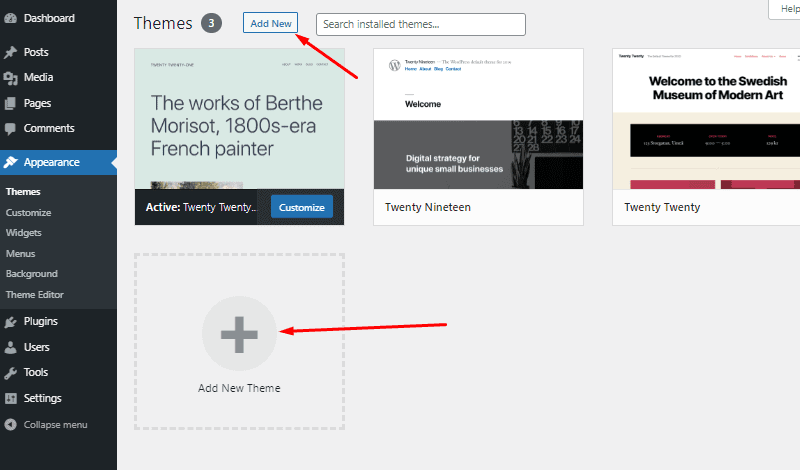Open the Twenty Nineteen theme screenshot
The width and height of the screenshot is (800, 470).
pos(478,119)
